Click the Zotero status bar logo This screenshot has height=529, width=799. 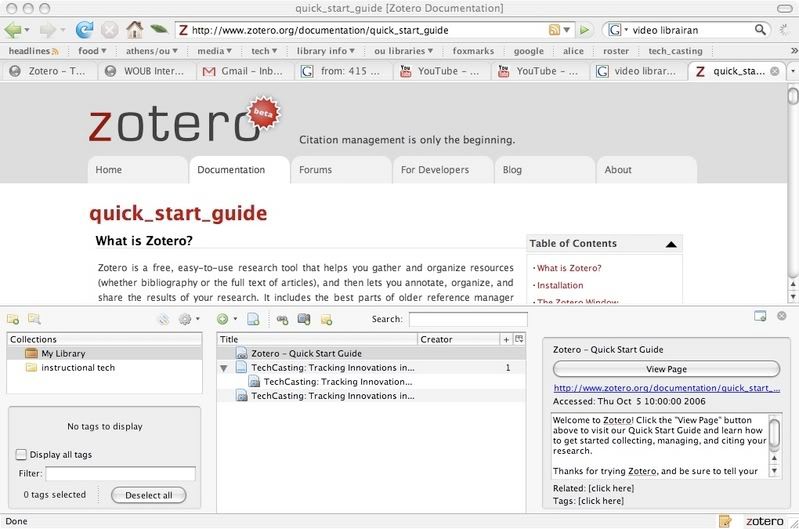point(764,521)
